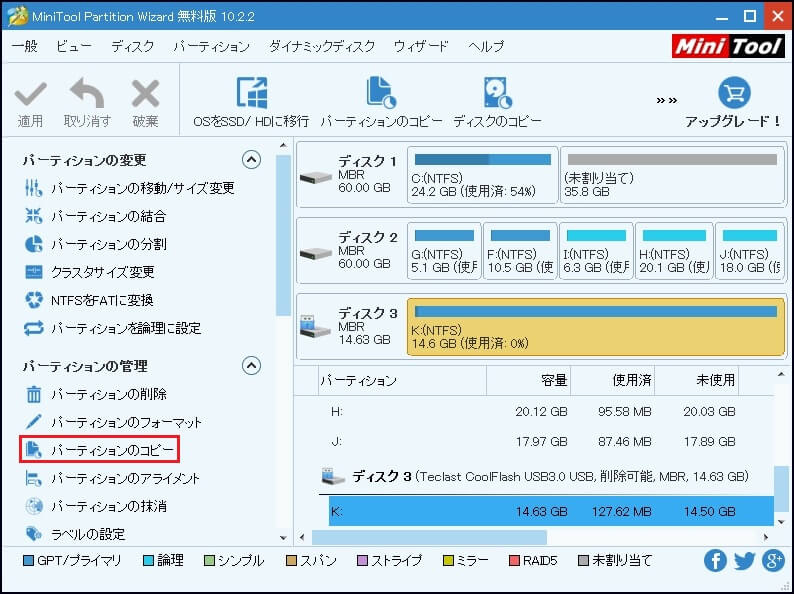
Task: Click the Undo (取り消す) arrow icon
Action: tap(87, 93)
